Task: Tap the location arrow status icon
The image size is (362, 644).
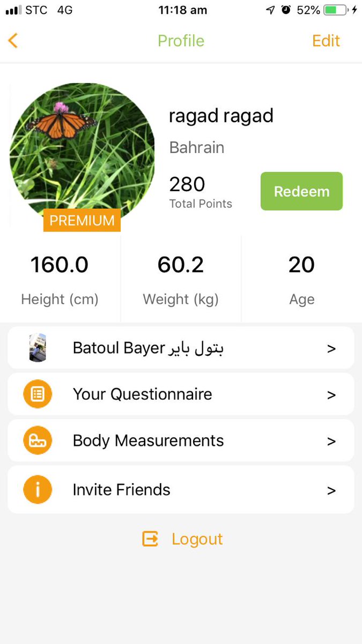Action: (271, 10)
